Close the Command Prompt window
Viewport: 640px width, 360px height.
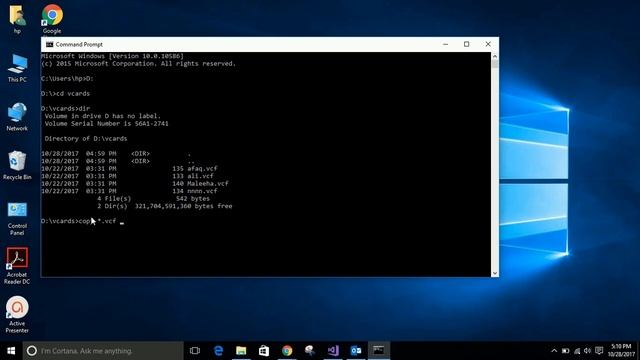click(488, 44)
